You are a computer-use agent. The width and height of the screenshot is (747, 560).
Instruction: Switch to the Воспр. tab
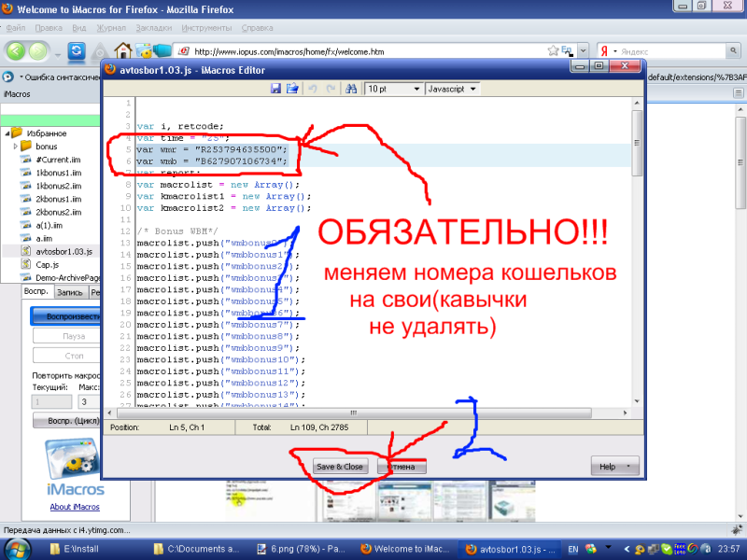pyautogui.click(x=36, y=291)
